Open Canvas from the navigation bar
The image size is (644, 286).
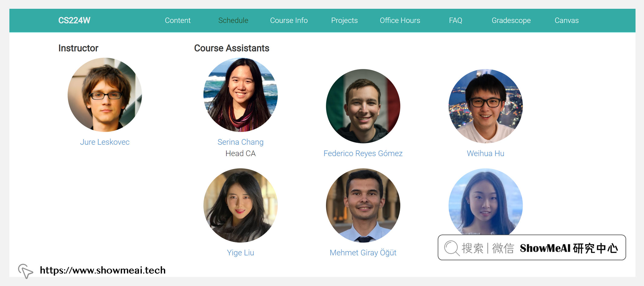(566, 20)
